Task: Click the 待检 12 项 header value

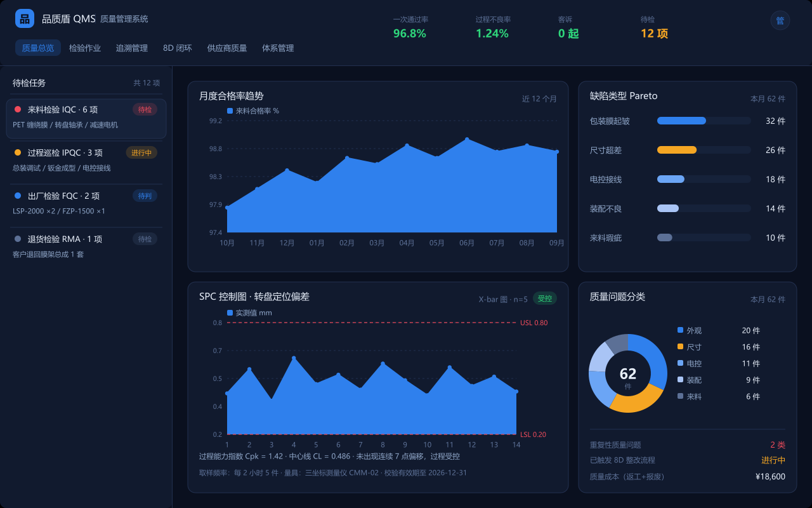Action: 654,34
